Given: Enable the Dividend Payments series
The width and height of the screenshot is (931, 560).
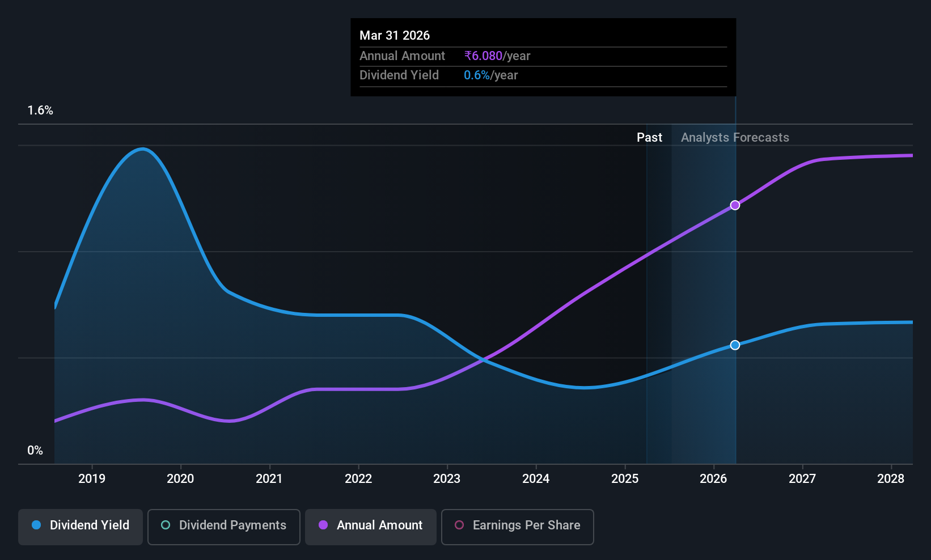Looking at the screenshot, I should (x=224, y=527).
